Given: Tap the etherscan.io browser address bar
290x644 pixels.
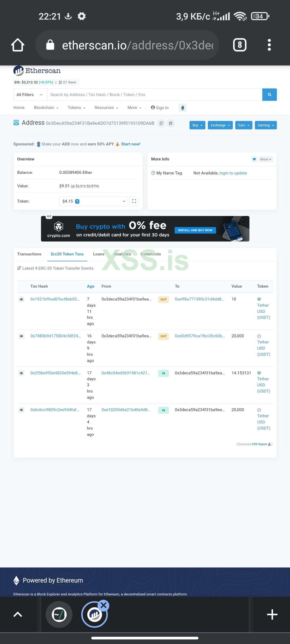Looking at the screenshot, I should 127,45.
